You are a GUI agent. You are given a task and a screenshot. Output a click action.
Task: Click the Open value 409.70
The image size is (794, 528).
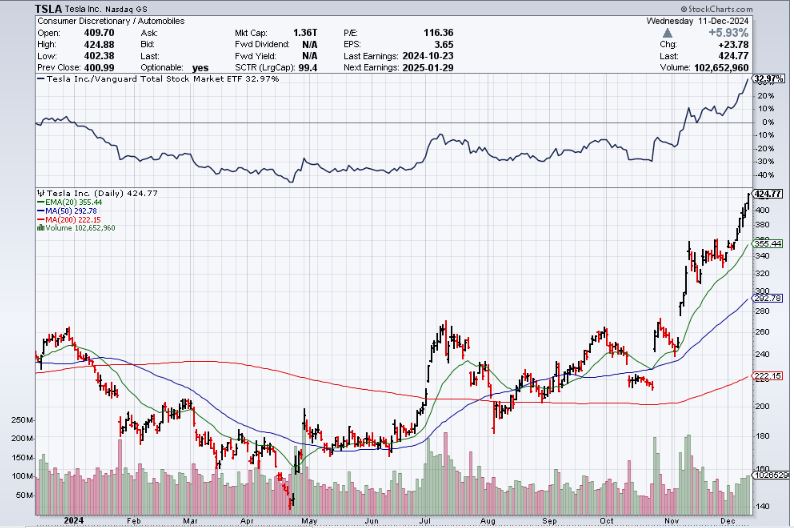(99, 33)
